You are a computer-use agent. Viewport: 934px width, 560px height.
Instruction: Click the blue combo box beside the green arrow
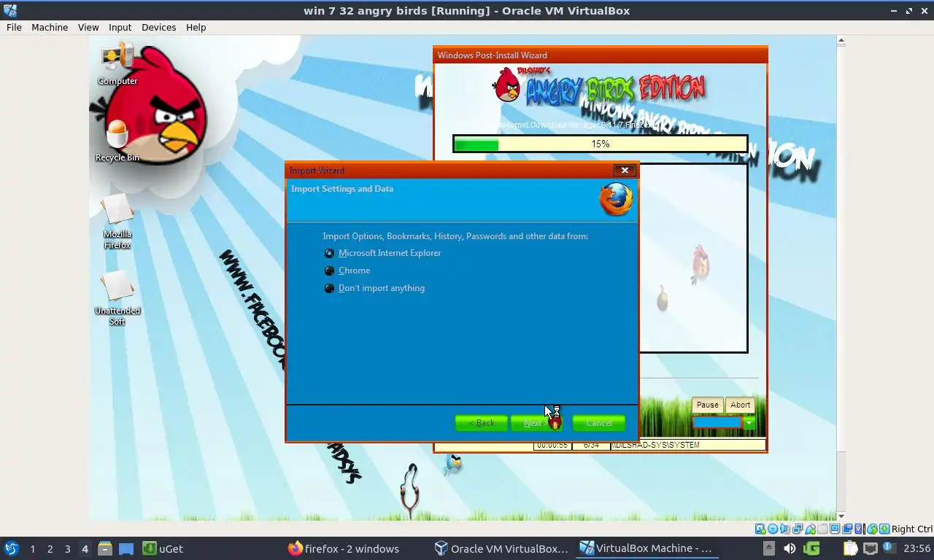pyautogui.click(x=717, y=423)
